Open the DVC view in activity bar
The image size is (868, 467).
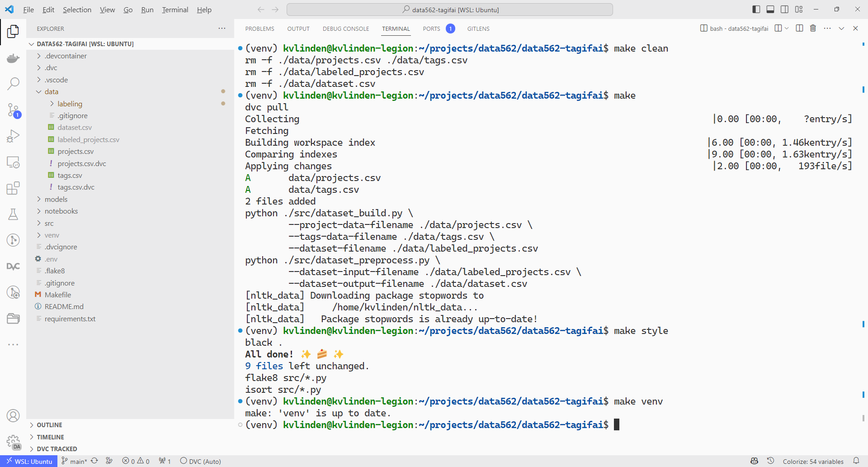[13, 266]
